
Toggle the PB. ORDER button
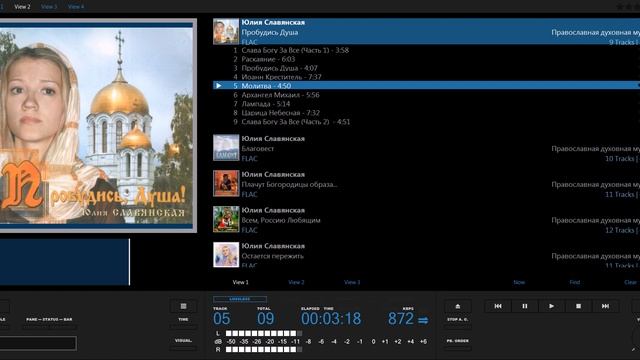(458, 348)
